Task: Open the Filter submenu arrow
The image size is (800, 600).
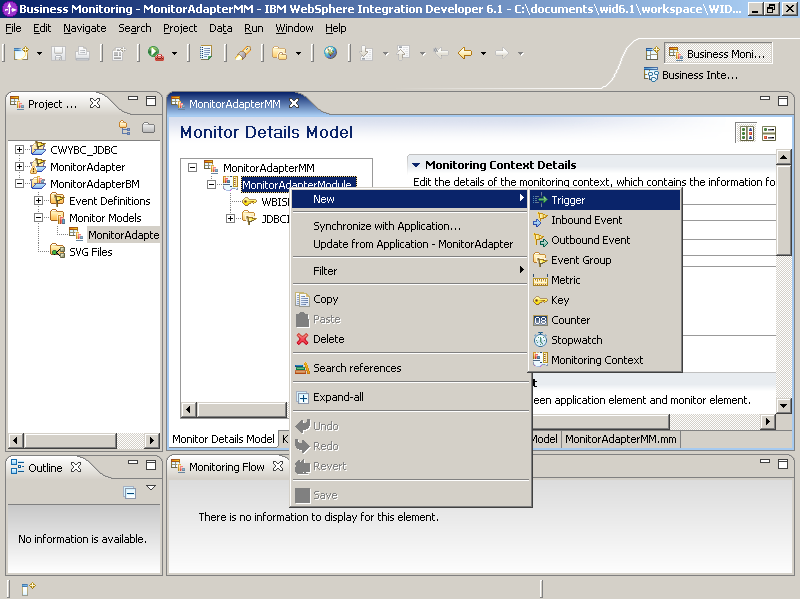Action: click(x=521, y=269)
